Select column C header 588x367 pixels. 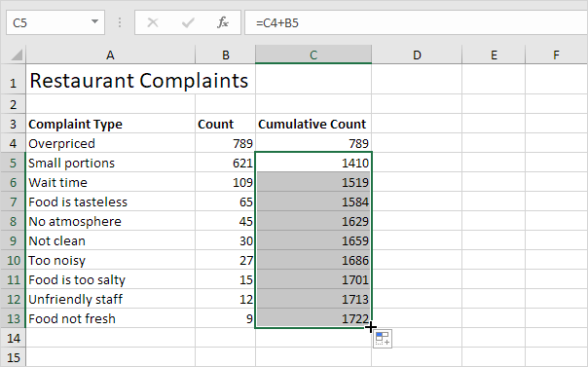click(313, 55)
